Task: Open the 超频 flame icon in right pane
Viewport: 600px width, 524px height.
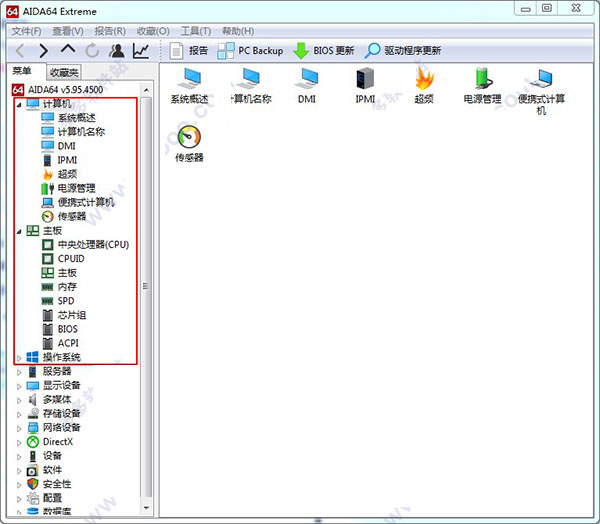Action: pos(424,86)
